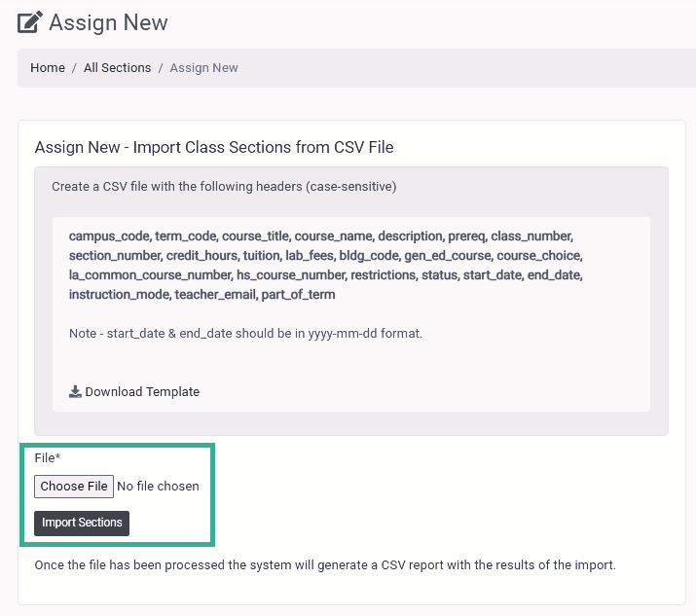Click the pencil edit icon beside the page title
This screenshot has width=696, height=616.
[30, 22]
